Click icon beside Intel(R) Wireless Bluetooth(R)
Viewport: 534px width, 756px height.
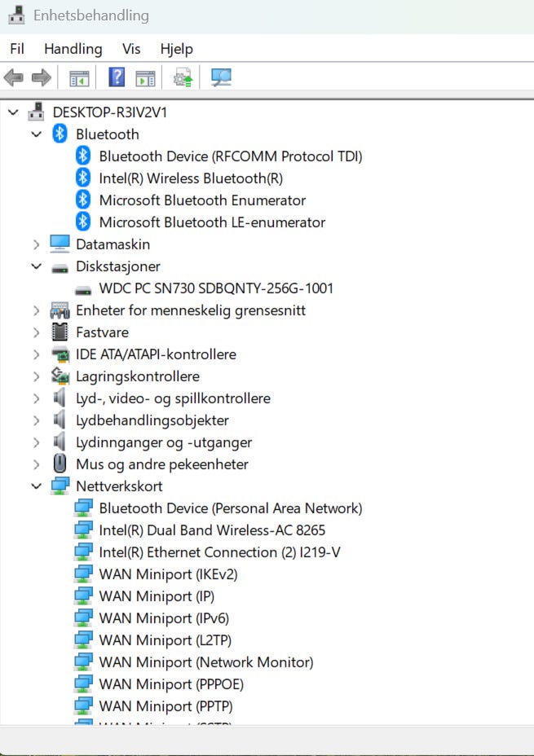click(x=83, y=178)
